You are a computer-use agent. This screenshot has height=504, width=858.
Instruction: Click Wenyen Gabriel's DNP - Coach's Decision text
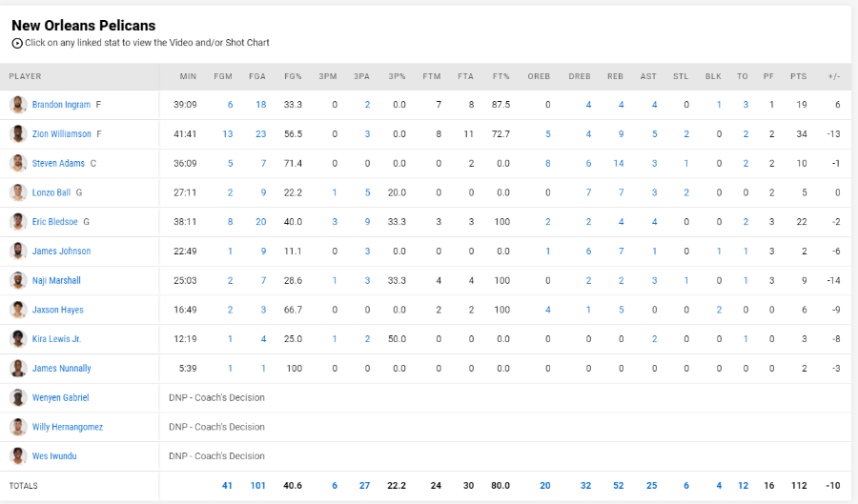point(216,397)
